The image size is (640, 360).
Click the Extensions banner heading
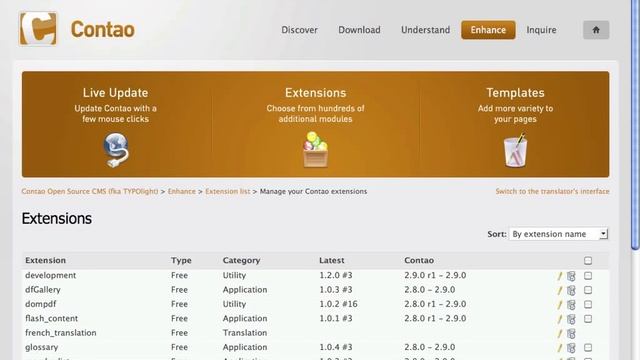[316, 93]
